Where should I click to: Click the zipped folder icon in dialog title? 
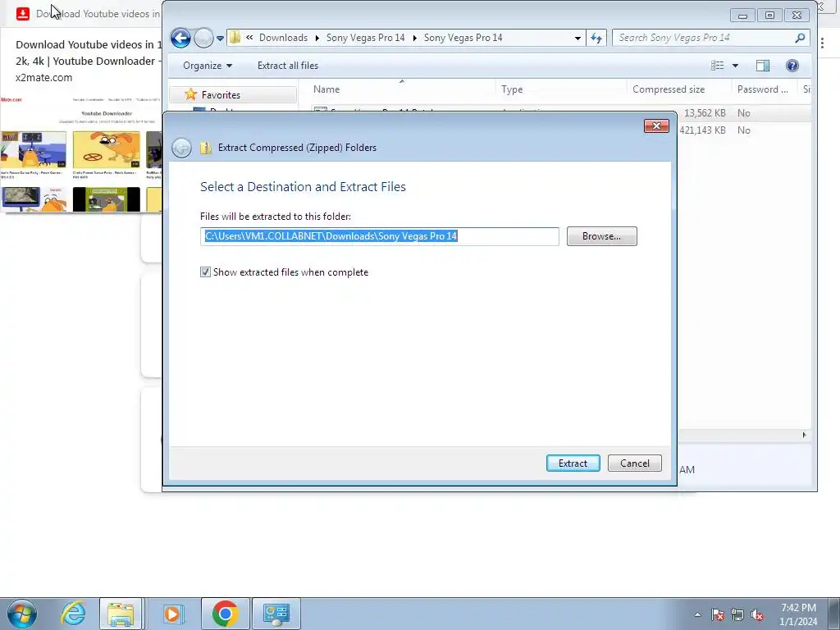[x=206, y=148]
